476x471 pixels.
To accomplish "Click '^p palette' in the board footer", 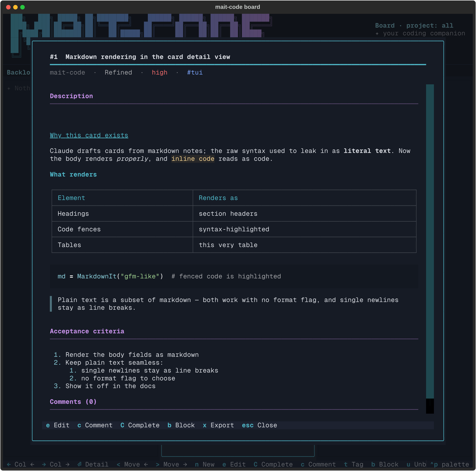I will (x=449, y=464).
